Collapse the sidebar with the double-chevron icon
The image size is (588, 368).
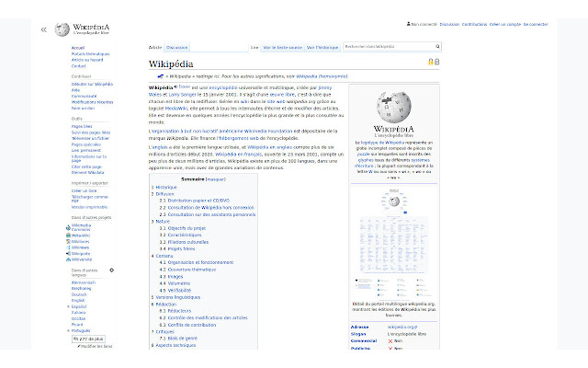point(44,29)
